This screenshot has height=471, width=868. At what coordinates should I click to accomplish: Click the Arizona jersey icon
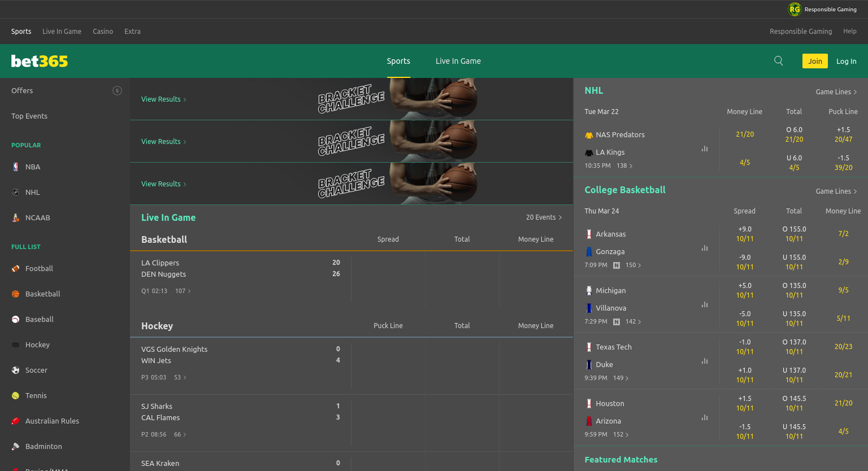(x=589, y=421)
